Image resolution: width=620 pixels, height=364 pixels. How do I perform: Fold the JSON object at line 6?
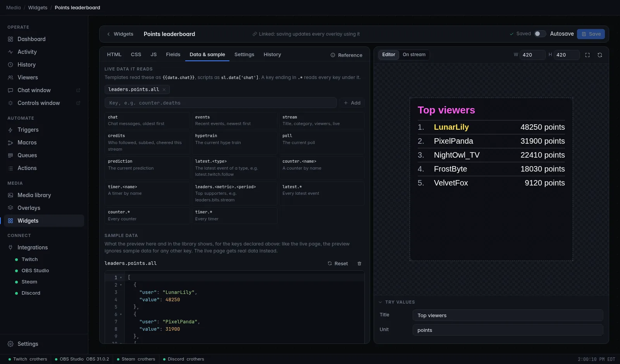(x=121, y=314)
